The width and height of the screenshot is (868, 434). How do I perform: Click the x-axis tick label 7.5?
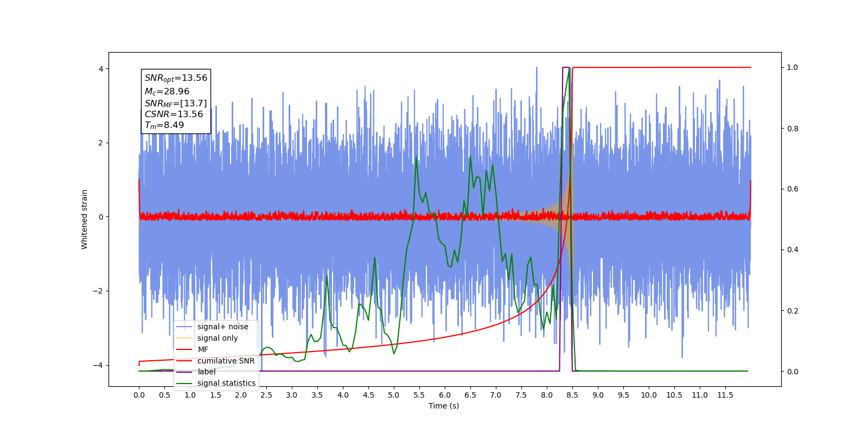(521, 395)
